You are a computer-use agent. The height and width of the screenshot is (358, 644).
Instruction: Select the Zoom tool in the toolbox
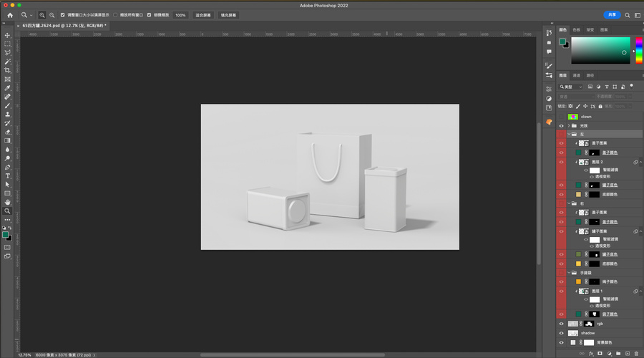pyautogui.click(x=7, y=211)
